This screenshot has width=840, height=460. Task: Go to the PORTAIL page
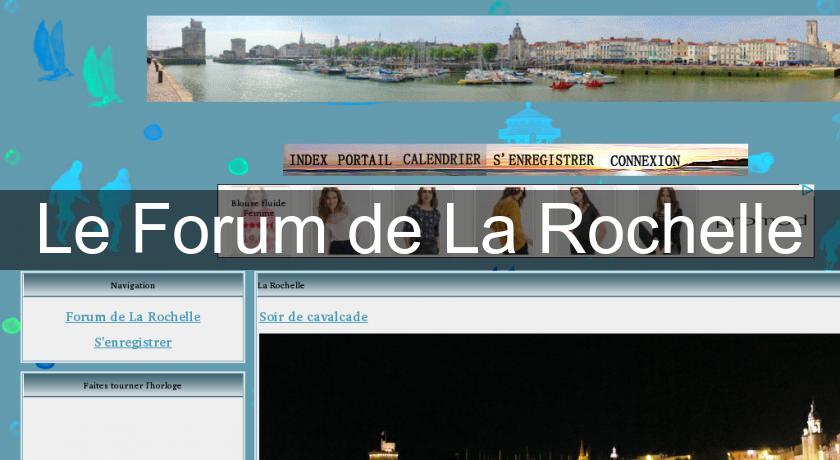pos(364,160)
